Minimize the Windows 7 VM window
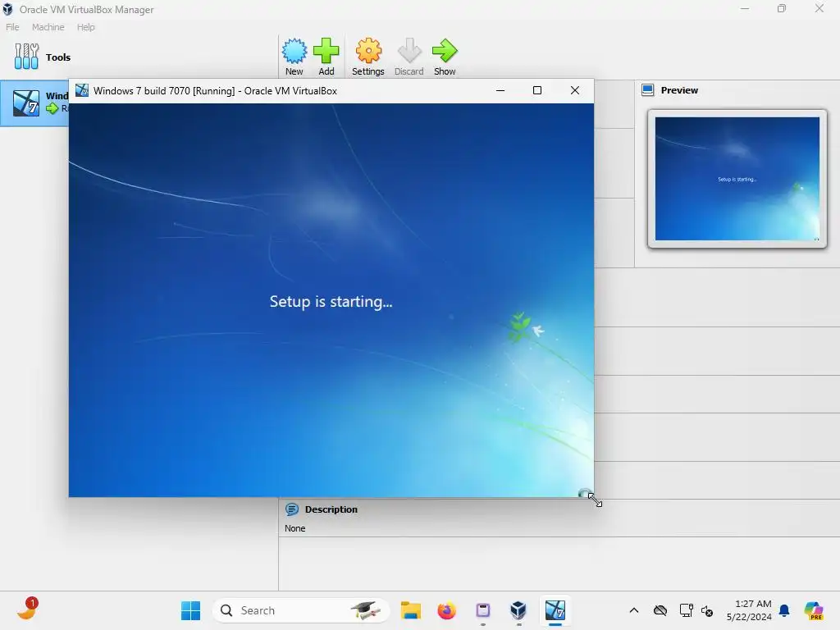840x630 pixels. [x=500, y=90]
